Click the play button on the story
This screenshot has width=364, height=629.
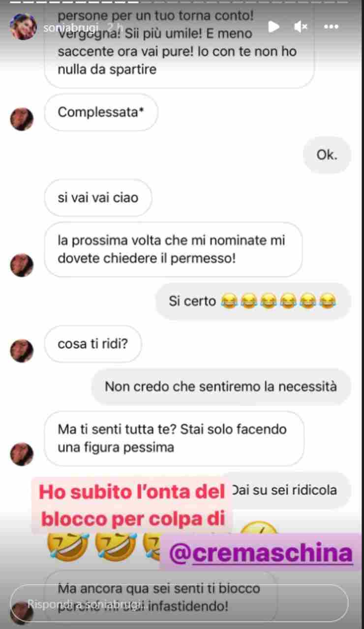tap(274, 27)
